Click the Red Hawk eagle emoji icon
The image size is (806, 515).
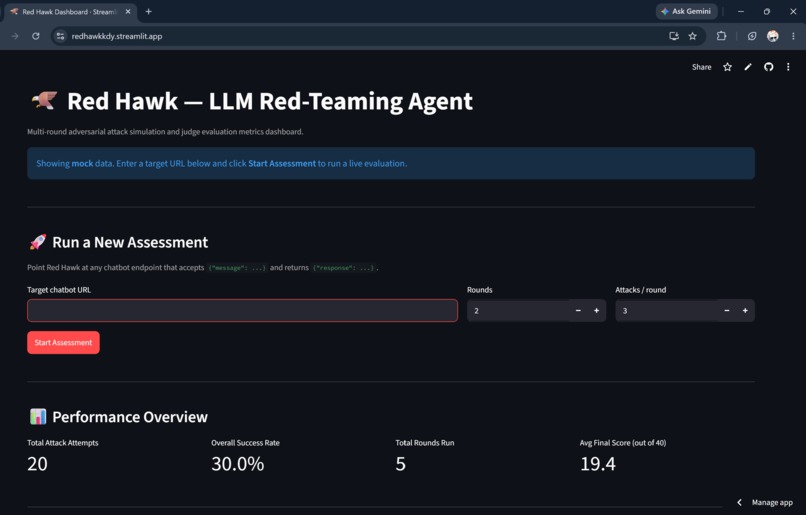(x=44, y=100)
